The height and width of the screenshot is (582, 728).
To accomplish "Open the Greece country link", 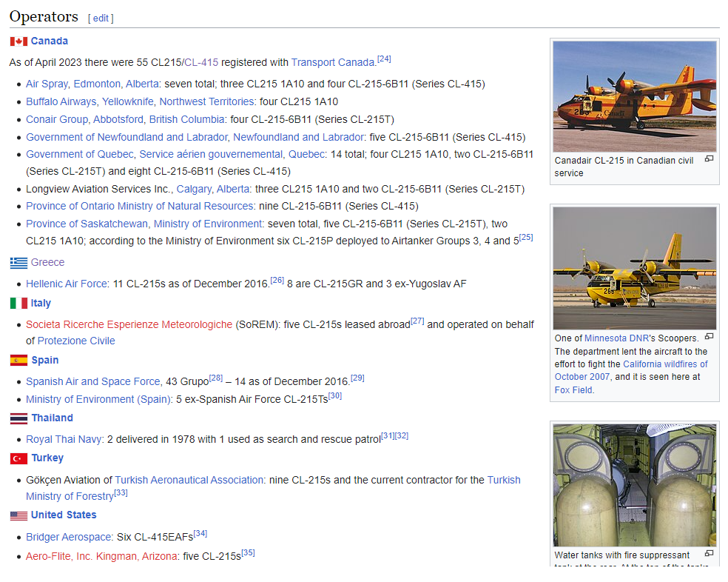I will click(x=48, y=262).
